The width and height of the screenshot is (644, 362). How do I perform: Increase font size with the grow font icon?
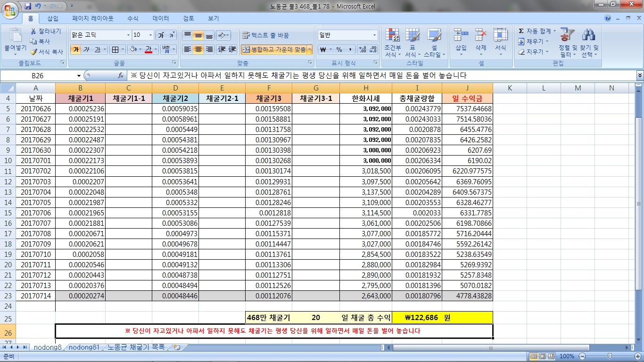(161, 35)
